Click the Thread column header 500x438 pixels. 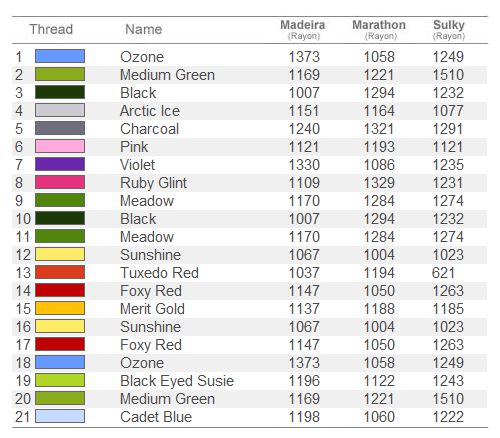[51, 29]
